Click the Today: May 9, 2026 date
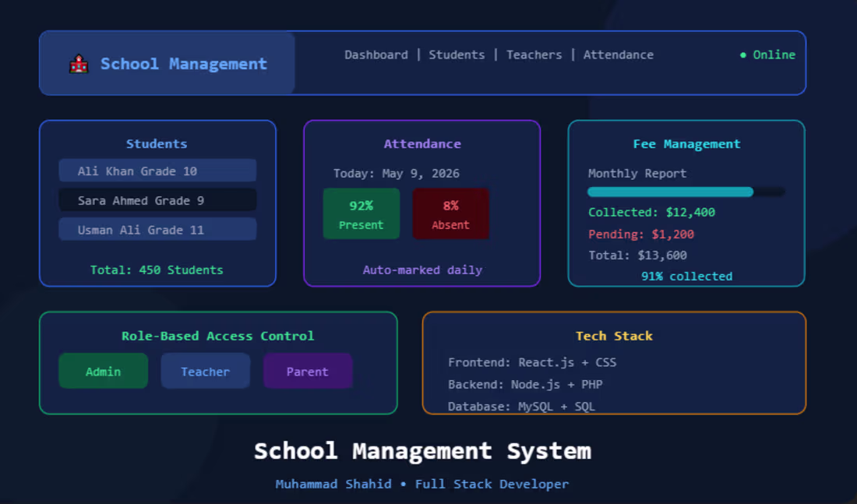The height and width of the screenshot is (504, 857). (397, 173)
